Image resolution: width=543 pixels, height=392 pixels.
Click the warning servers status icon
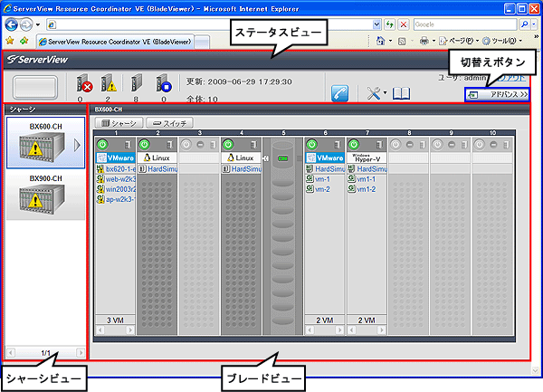[x=109, y=84]
